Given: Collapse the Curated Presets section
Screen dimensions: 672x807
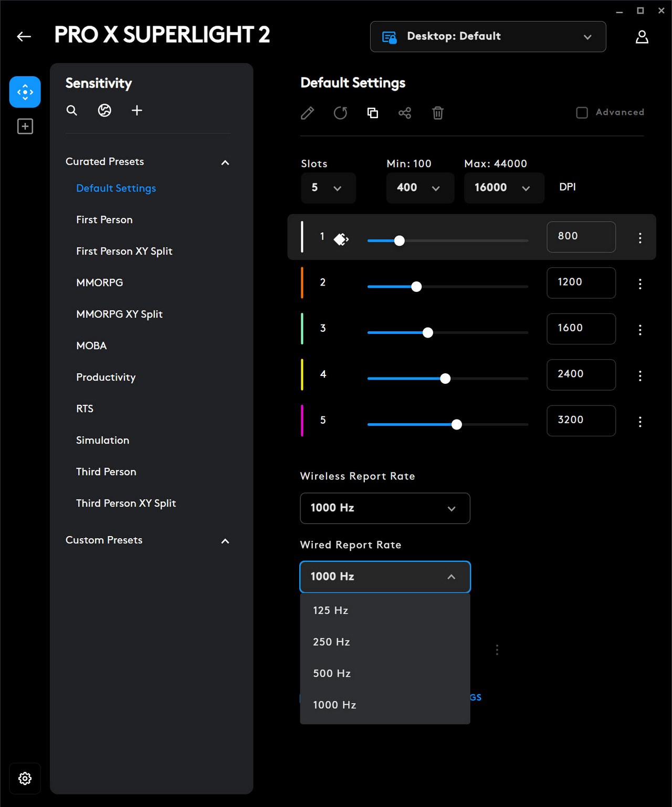Looking at the screenshot, I should pyautogui.click(x=225, y=162).
